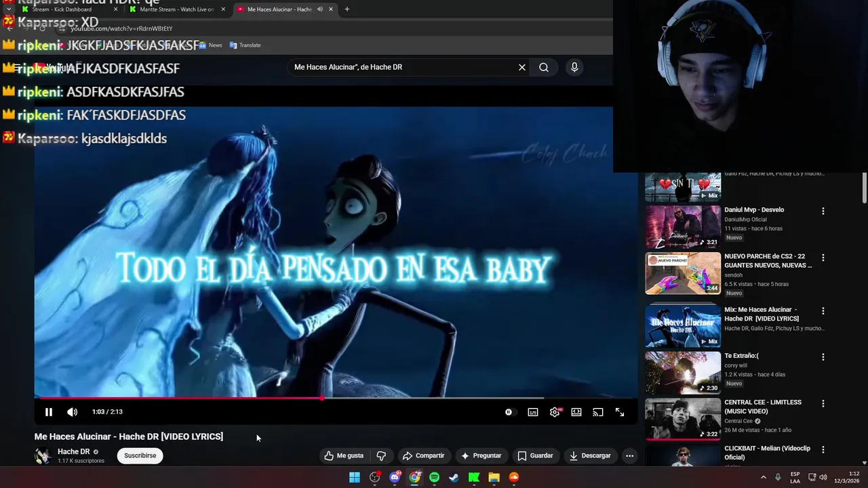Switch to theater mode view
Image resolution: width=868 pixels, height=488 pixels.
click(x=576, y=412)
